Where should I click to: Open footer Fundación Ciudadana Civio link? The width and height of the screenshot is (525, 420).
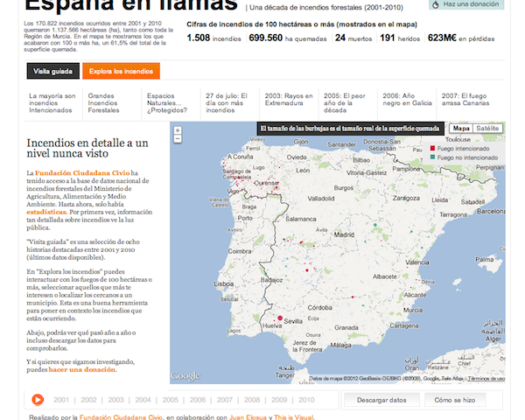(121, 417)
